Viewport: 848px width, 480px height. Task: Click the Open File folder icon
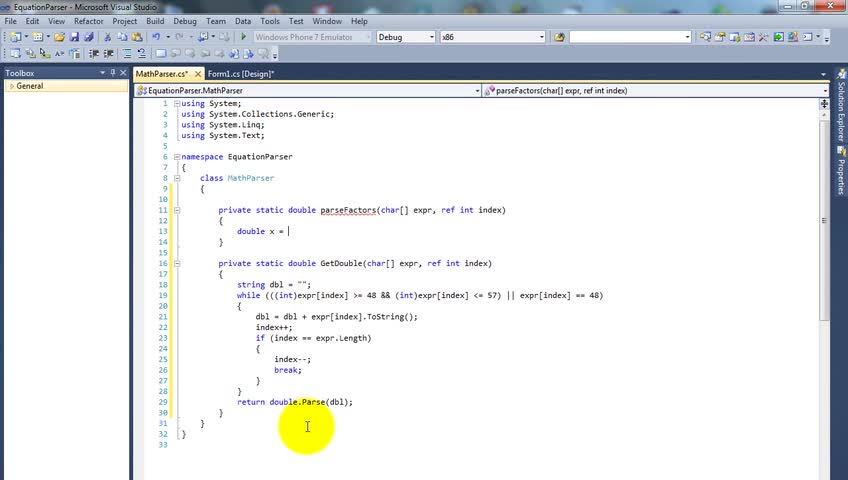point(59,37)
